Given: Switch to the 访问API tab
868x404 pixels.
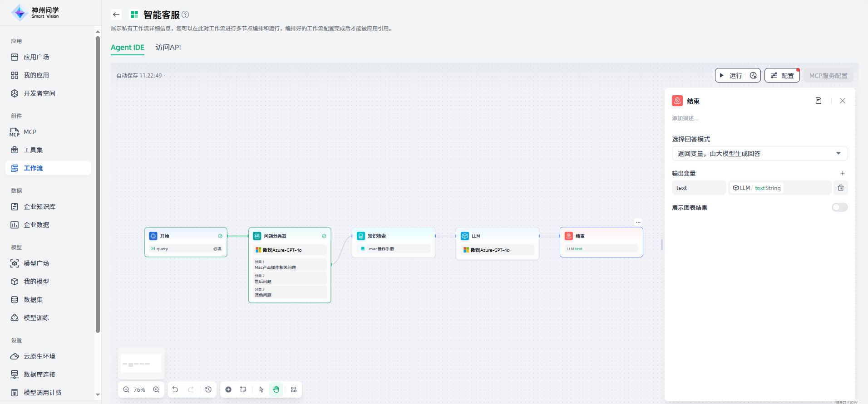Looking at the screenshot, I should click(168, 47).
